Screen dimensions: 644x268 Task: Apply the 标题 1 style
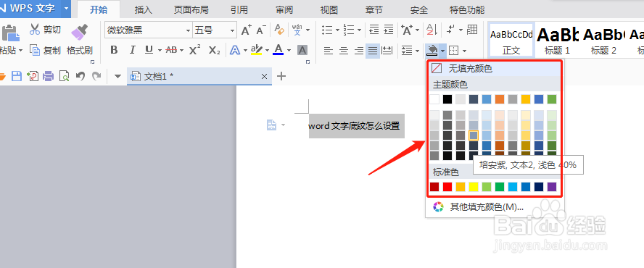pos(558,41)
